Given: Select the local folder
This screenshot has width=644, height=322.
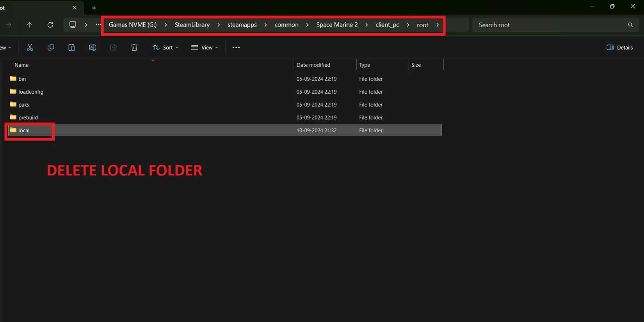Looking at the screenshot, I should point(24,130).
